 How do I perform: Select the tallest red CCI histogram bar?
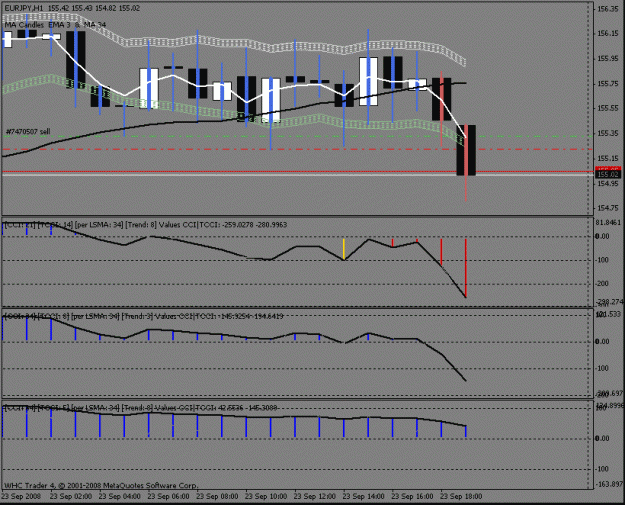(x=466, y=268)
